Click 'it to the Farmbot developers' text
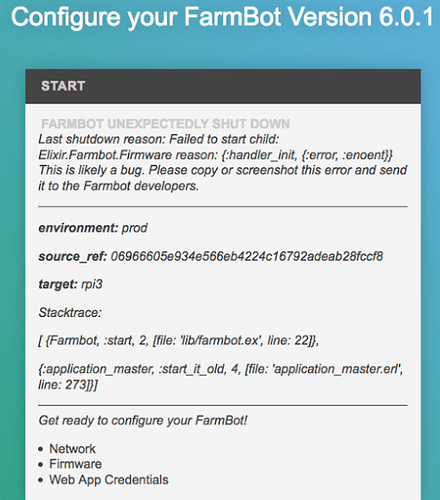Image resolution: width=440 pixels, height=500 pixels. (118, 186)
